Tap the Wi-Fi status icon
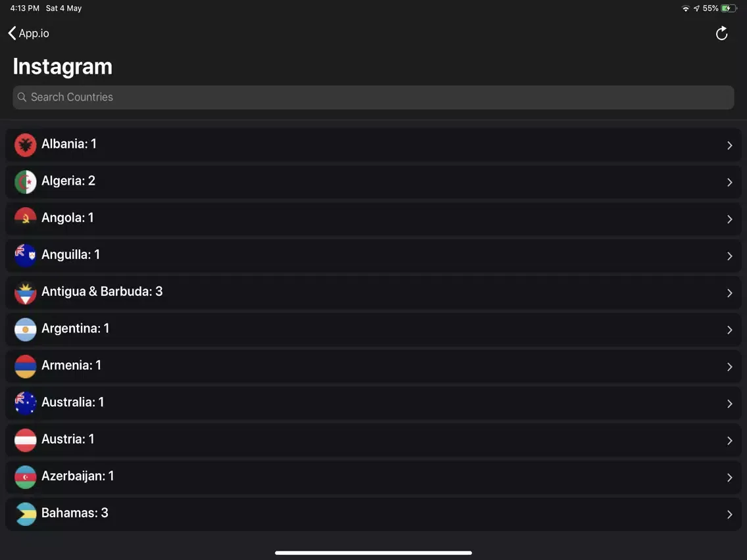 [686, 9]
